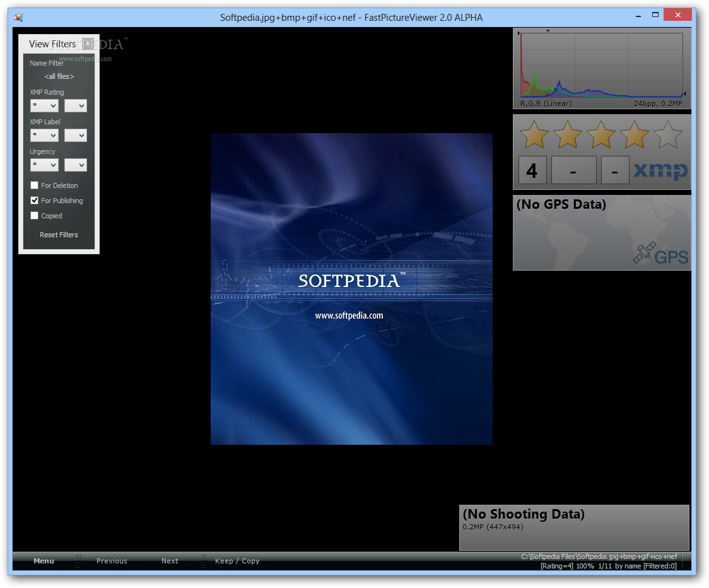
Task: Click the fourth rating star
Action: coord(635,134)
